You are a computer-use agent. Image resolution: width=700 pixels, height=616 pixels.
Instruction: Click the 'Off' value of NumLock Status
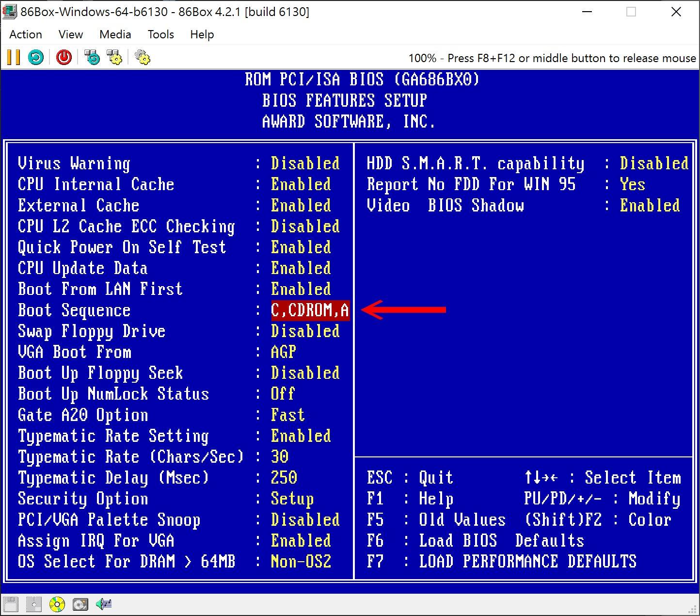(283, 393)
